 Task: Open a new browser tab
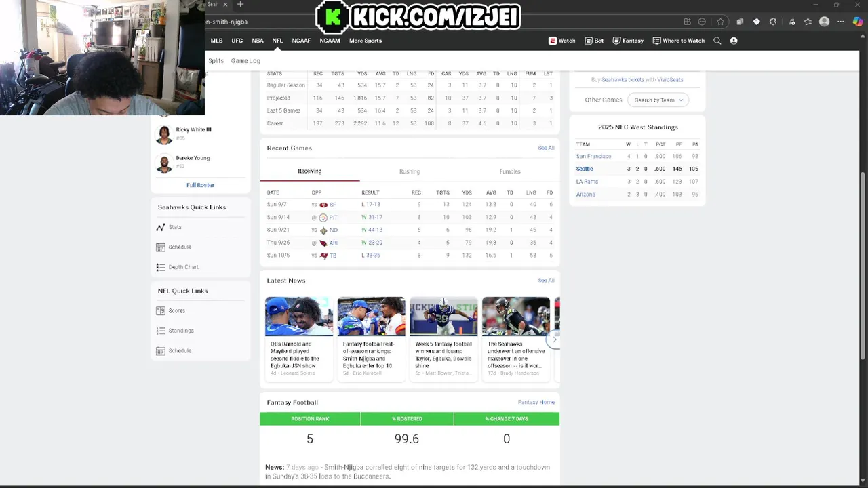(240, 5)
